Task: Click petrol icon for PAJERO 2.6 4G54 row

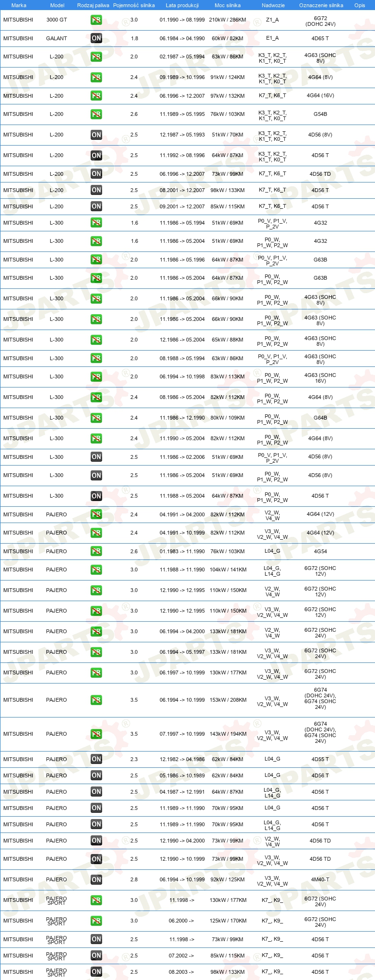Action: tap(96, 551)
